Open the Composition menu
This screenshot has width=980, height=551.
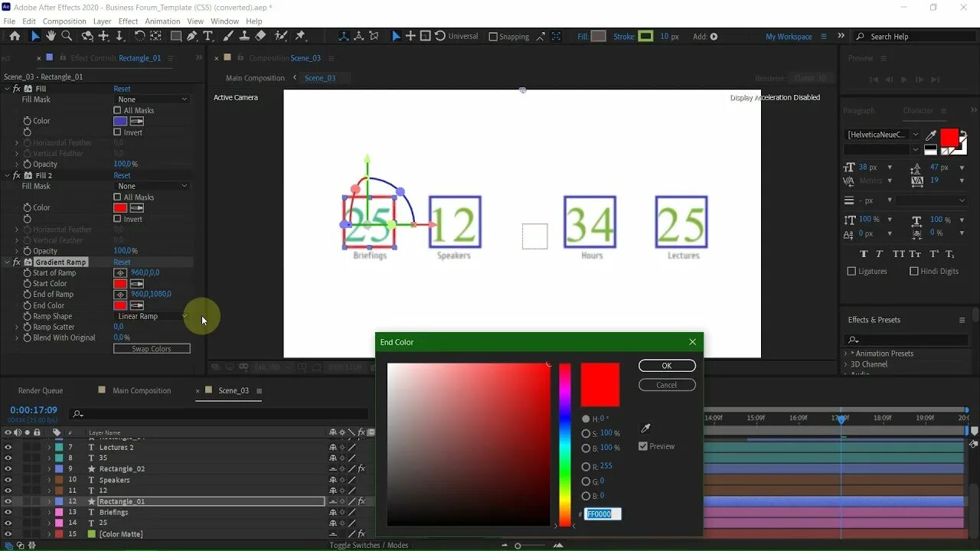coord(64,21)
